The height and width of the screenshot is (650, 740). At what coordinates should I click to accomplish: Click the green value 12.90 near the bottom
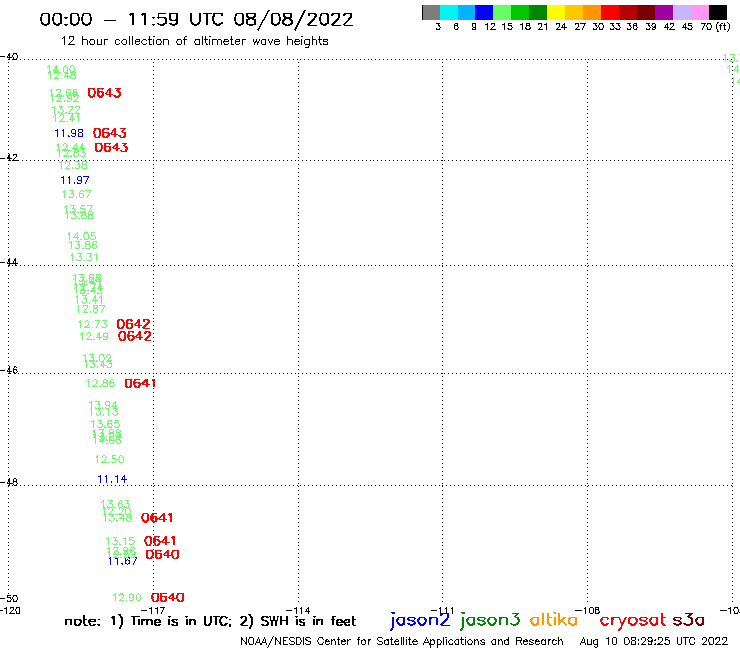click(127, 598)
